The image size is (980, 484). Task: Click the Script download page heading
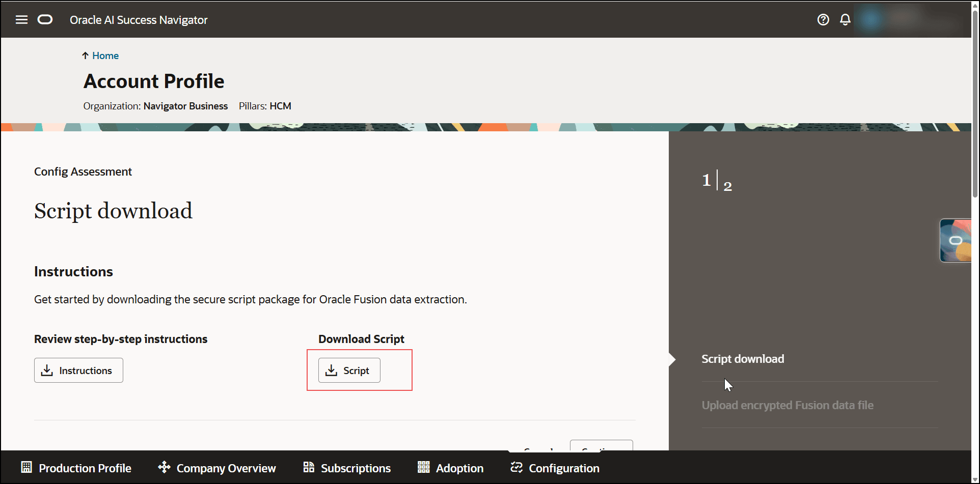[x=113, y=211]
